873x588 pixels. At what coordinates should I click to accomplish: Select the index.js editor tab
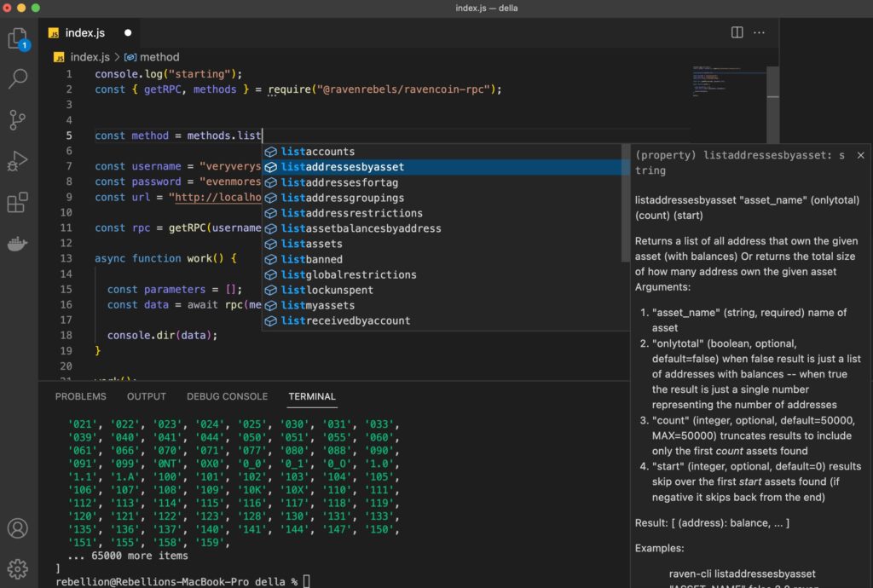click(89, 33)
